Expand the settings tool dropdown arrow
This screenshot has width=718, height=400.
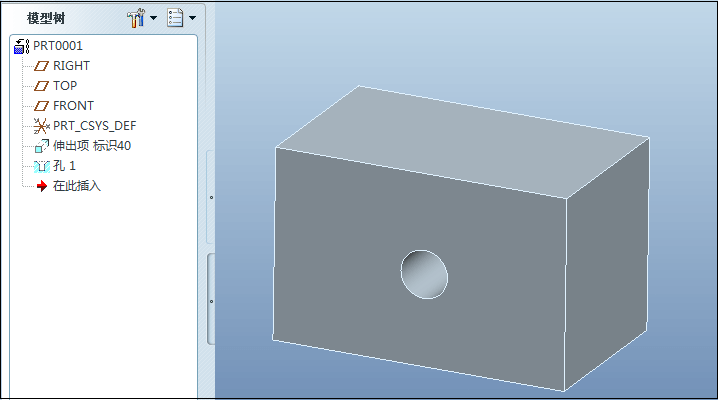click(x=153, y=18)
